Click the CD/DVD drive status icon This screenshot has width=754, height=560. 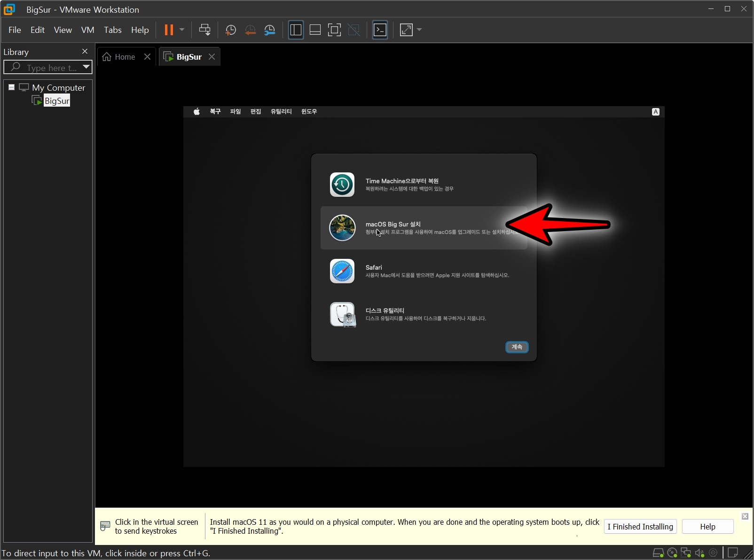[672, 553]
